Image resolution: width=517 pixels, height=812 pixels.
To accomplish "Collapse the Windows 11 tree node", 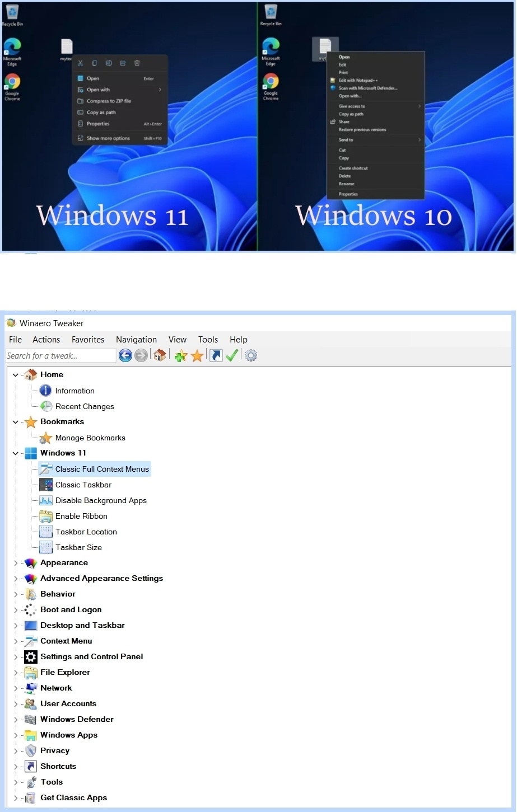I will 15,453.
